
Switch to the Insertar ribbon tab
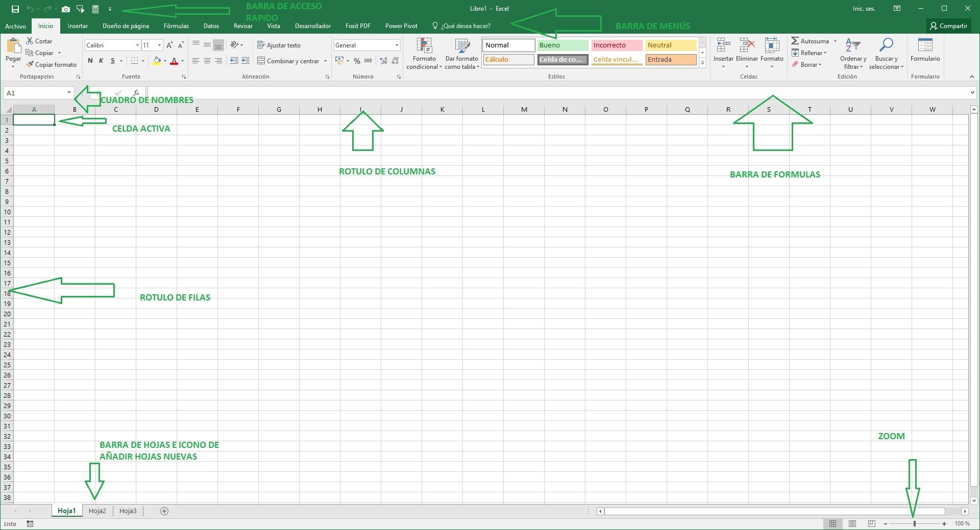pyautogui.click(x=78, y=26)
